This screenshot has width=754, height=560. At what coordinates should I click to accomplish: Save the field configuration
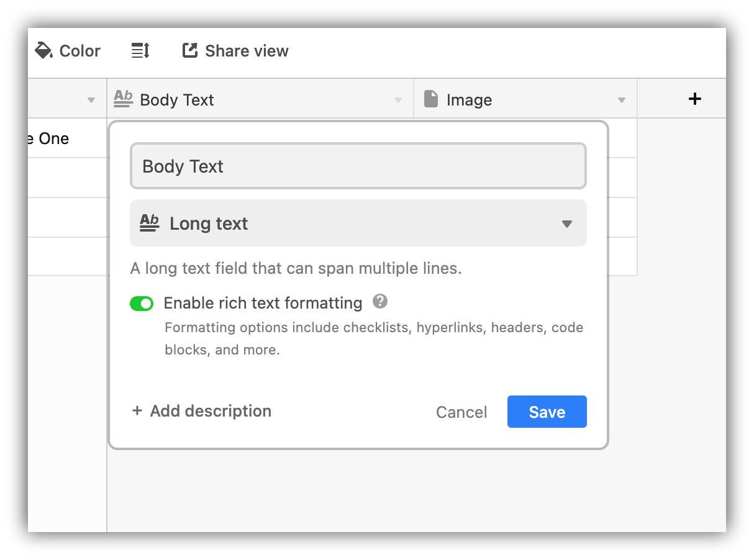click(x=547, y=412)
